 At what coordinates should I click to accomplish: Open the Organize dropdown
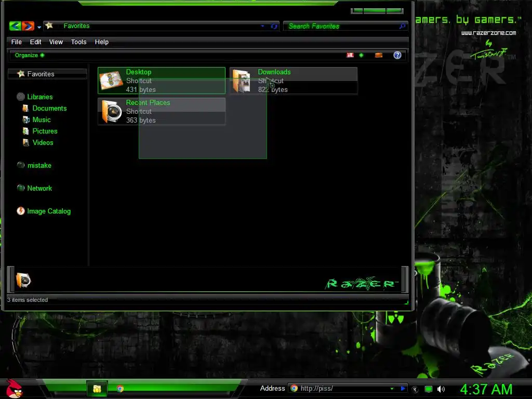tap(30, 55)
